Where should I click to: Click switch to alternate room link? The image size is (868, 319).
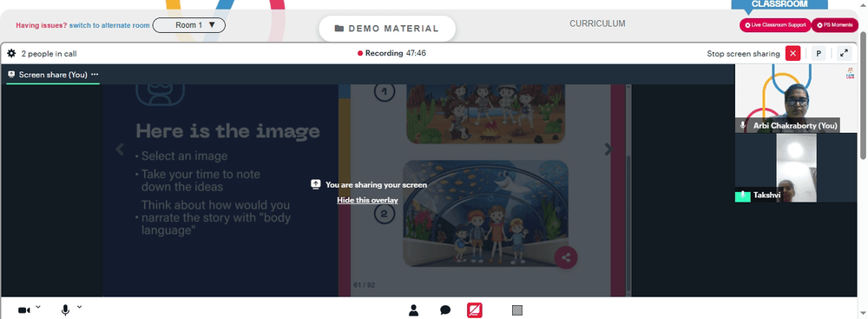[x=109, y=25]
